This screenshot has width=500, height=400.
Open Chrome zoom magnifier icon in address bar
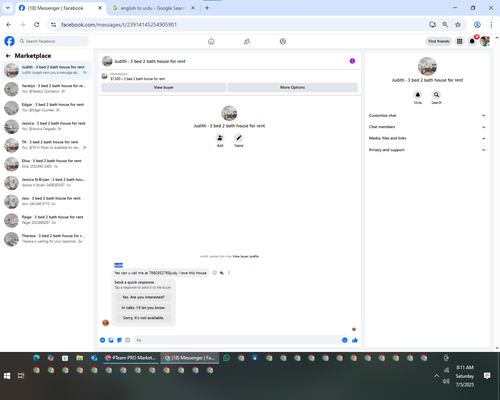[x=445, y=24]
